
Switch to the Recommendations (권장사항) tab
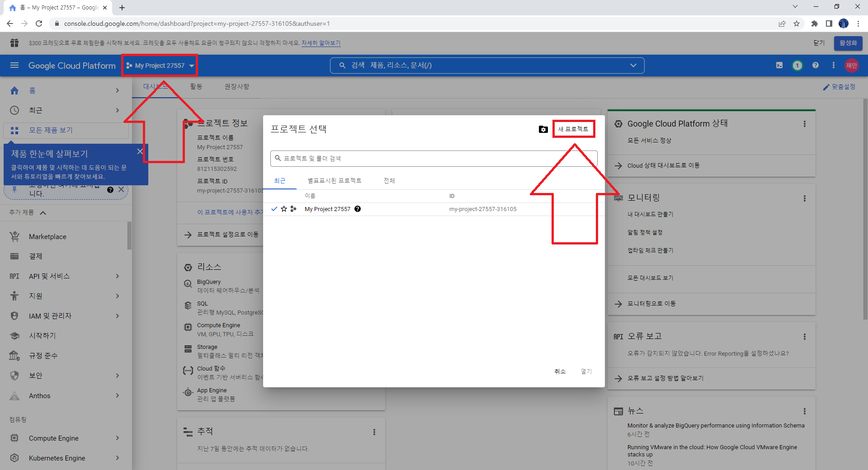[237, 86]
